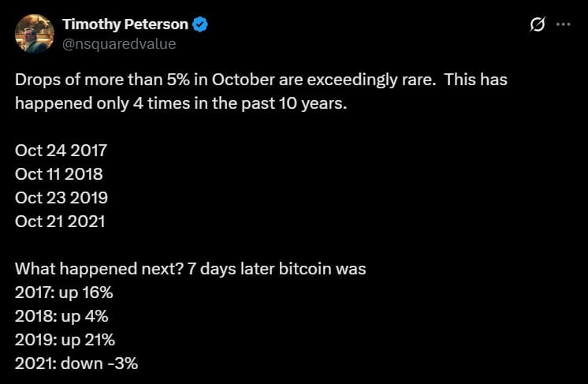
Task: Select the "Oct 11 2018" date line
Action: point(59,173)
